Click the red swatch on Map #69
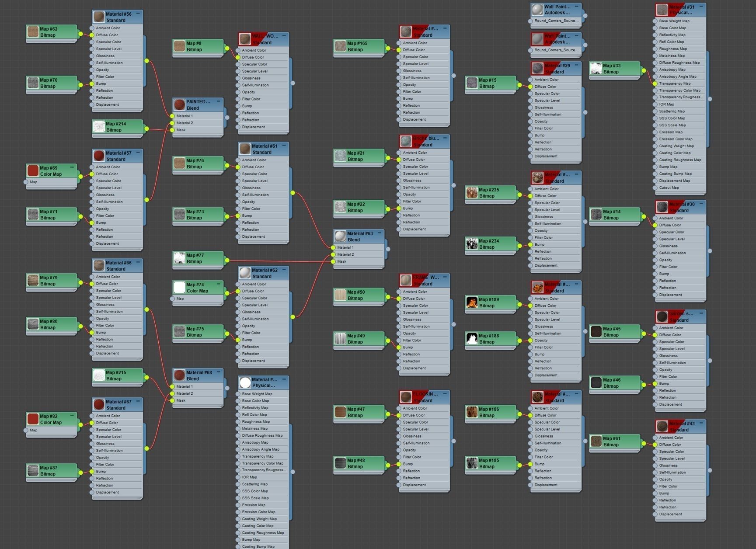Viewport: 756px width, 549px height. tap(33, 171)
